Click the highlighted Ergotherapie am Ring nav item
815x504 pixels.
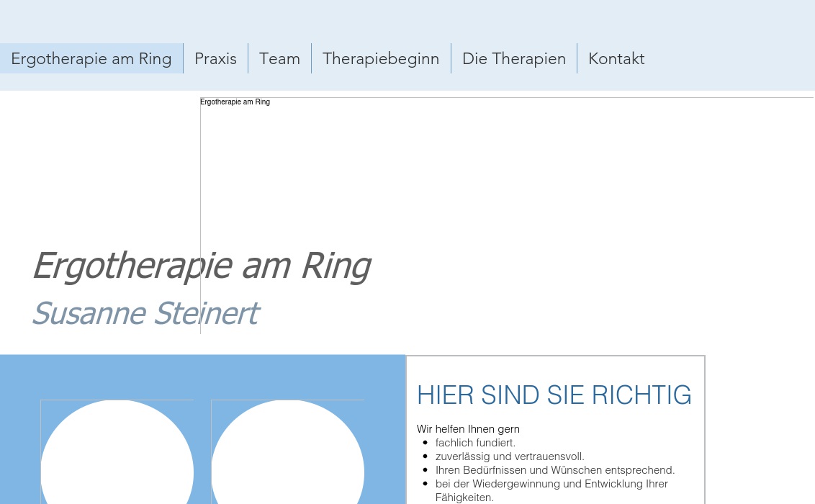(x=91, y=58)
